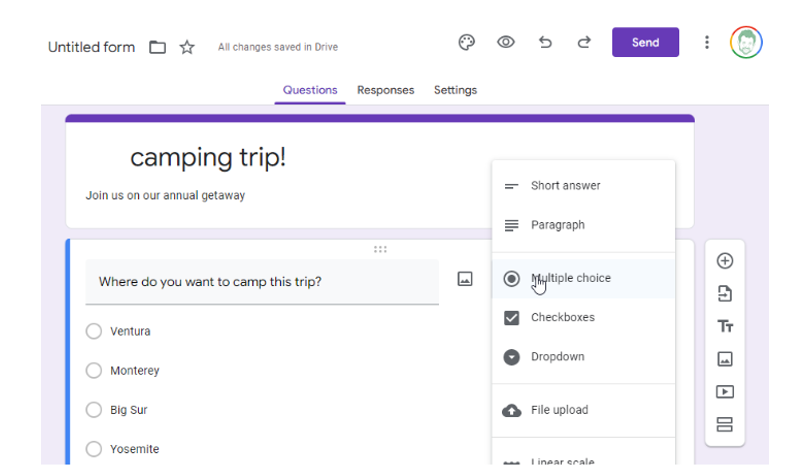Add image to the question title
This screenshot has width=788, height=475.
[x=465, y=278]
